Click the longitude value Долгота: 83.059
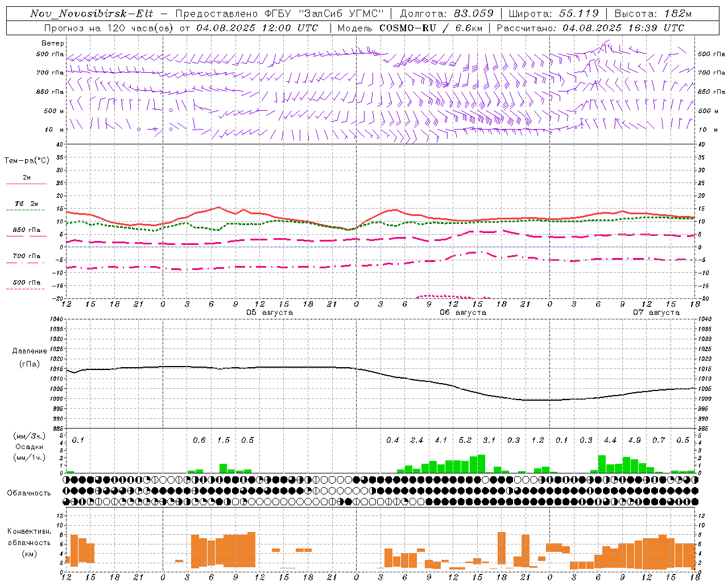This screenshot has height=582, width=728. coord(446,14)
